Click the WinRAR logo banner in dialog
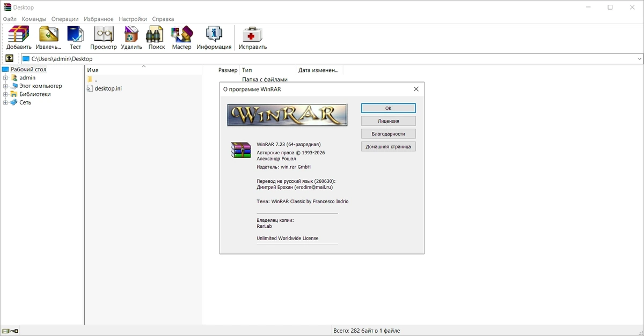Image resolution: width=644 pixels, height=336 pixels. (x=287, y=115)
